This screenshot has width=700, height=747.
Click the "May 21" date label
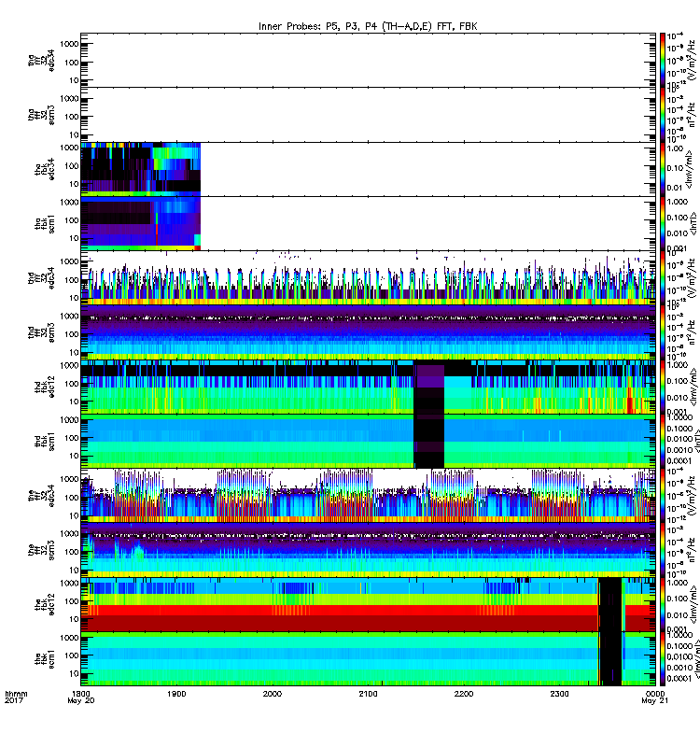click(655, 701)
